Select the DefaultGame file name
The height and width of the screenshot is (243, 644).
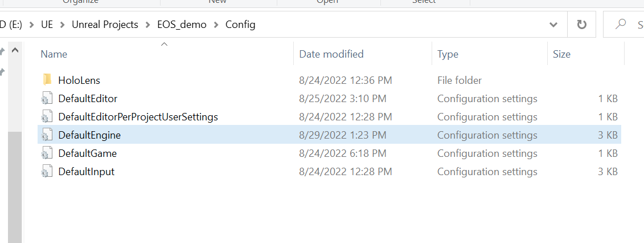click(x=87, y=153)
